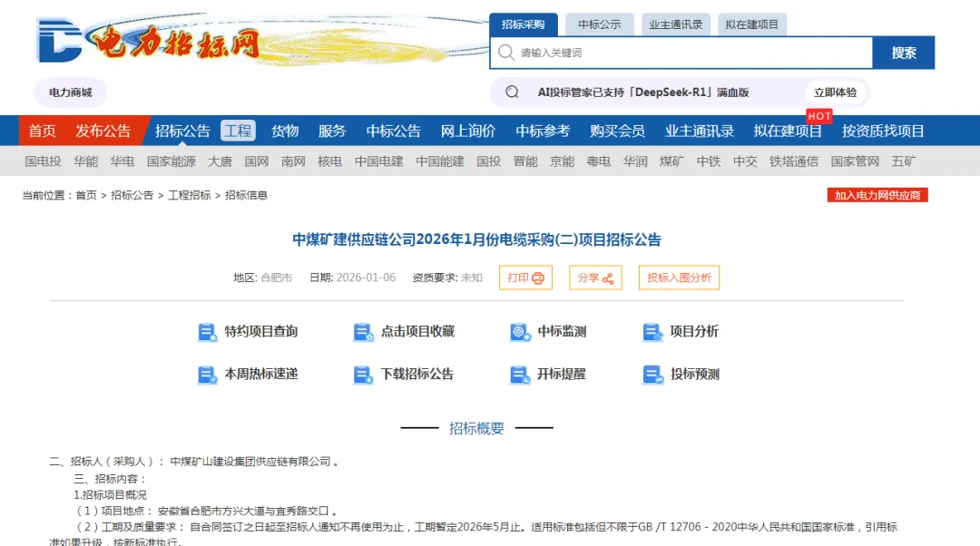Click the red 加入电力网供应商 button
The width and height of the screenshot is (980, 546).
tap(877, 195)
